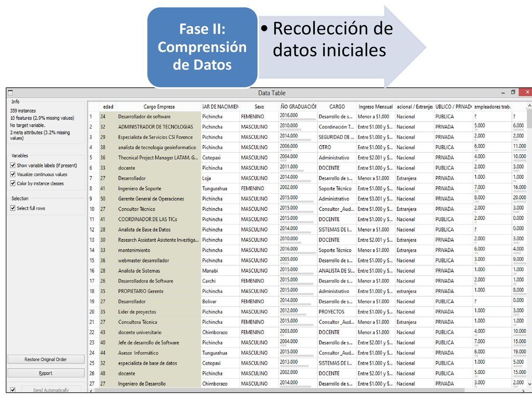Click cell 'COORDINADOR DE LAS TICs'
The width and height of the screenshot is (532, 399).
[159, 219]
